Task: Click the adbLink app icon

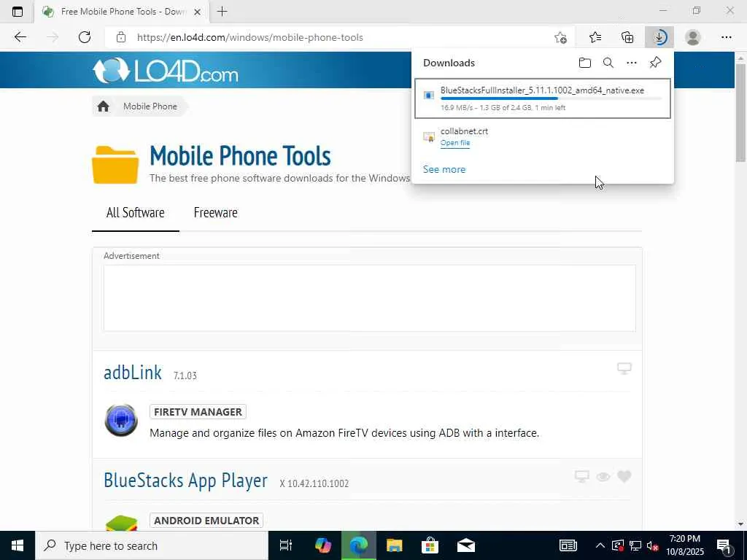Action: click(x=121, y=420)
